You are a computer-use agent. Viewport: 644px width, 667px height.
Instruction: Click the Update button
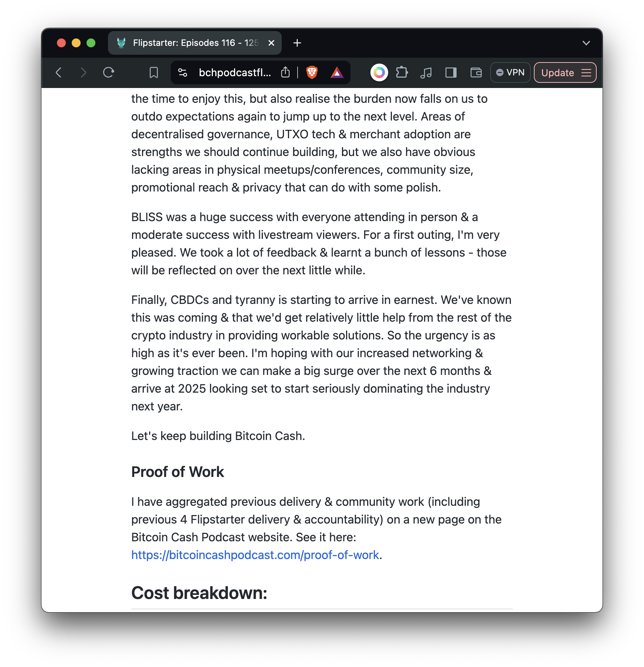pos(557,73)
